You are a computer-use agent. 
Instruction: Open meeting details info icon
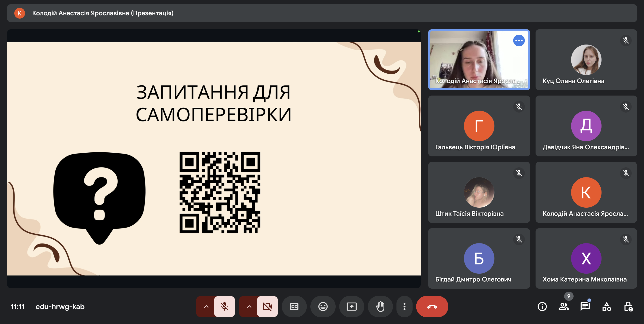(x=542, y=307)
